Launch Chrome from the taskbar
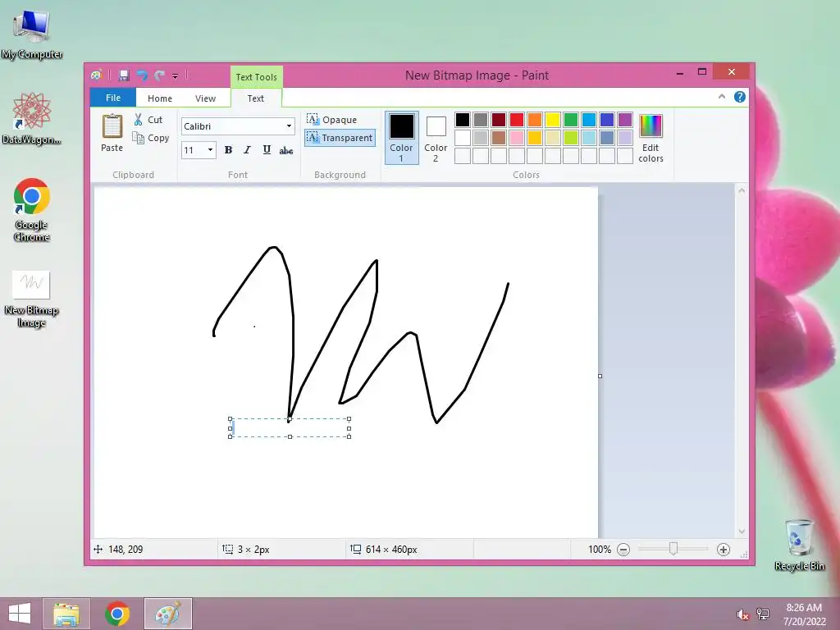This screenshot has height=630, width=840. [117, 614]
